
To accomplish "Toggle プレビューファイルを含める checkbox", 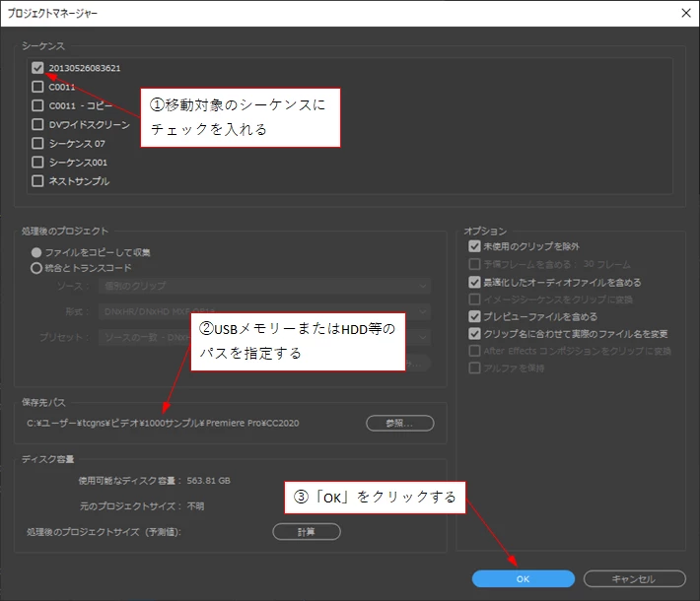I will 474,316.
